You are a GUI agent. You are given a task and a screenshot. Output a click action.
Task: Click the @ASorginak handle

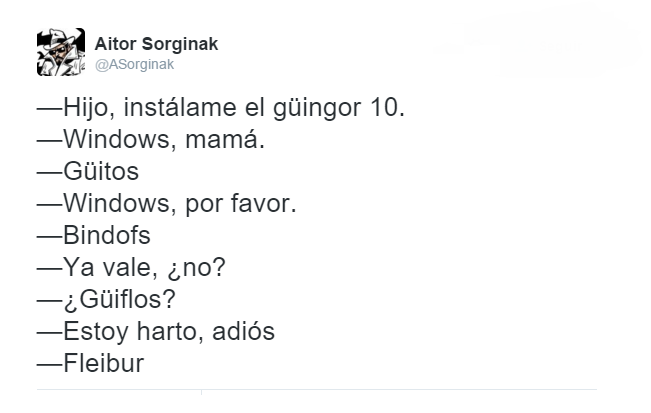tap(134, 64)
